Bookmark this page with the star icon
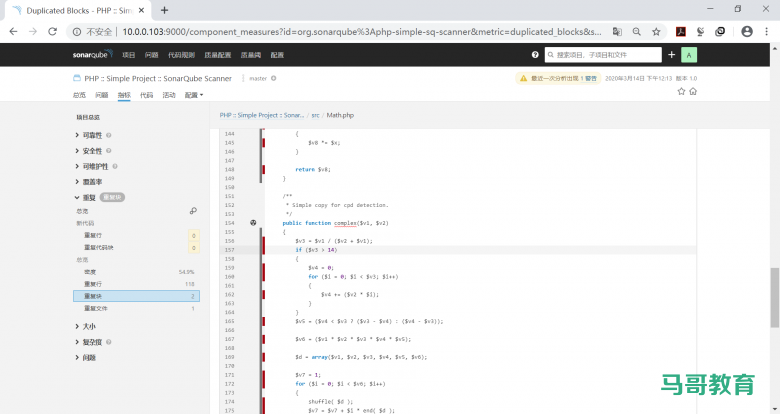Screen dimensions: 780x414 [656, 31]
